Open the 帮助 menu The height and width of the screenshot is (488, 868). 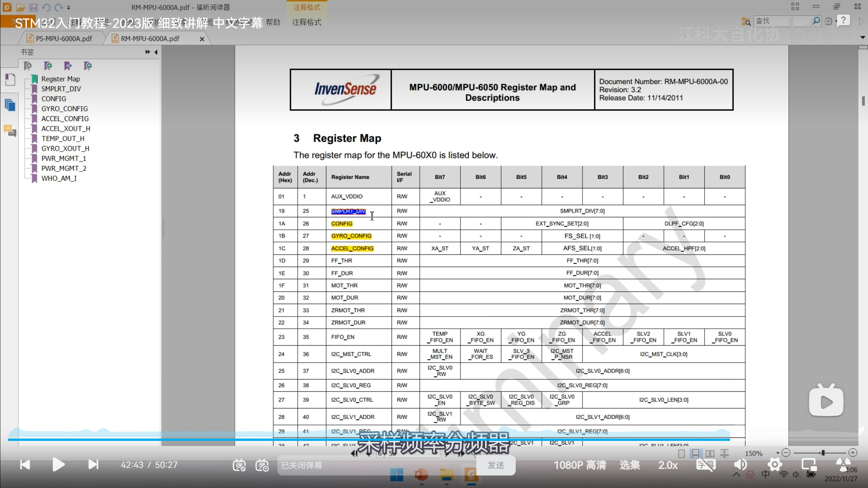pos(273,22)
